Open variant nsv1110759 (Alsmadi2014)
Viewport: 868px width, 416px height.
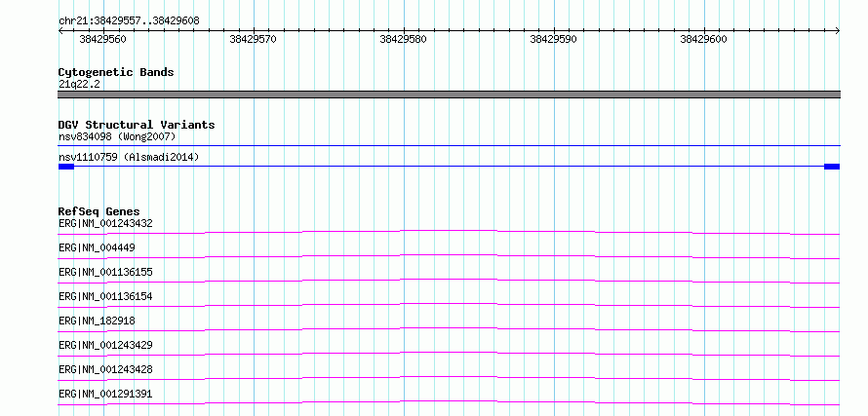click(x=129, y=157)
